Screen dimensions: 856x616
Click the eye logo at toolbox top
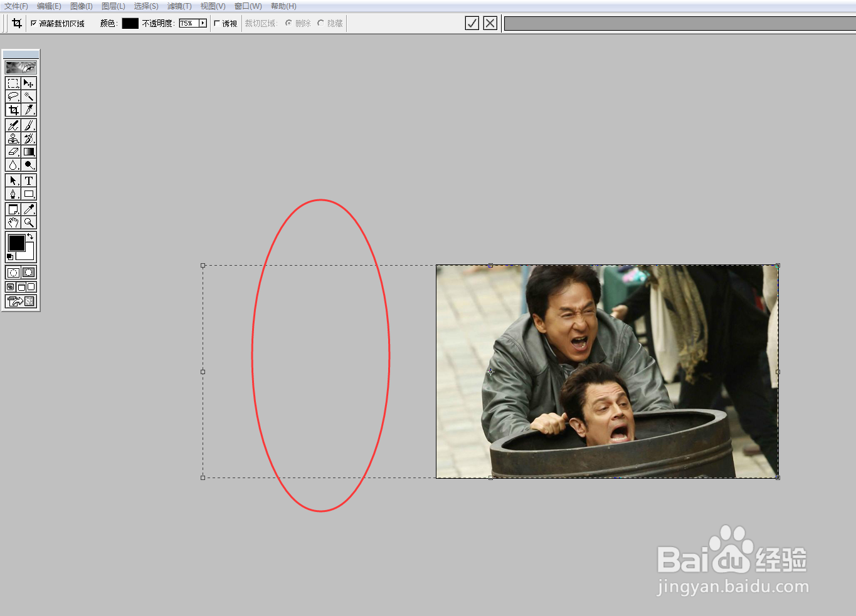[x=21, y=68]
